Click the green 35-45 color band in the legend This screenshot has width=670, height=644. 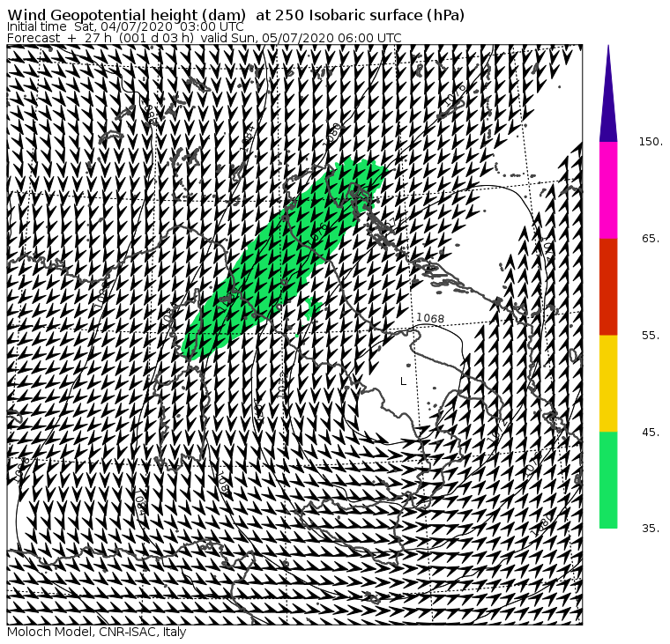608,480
